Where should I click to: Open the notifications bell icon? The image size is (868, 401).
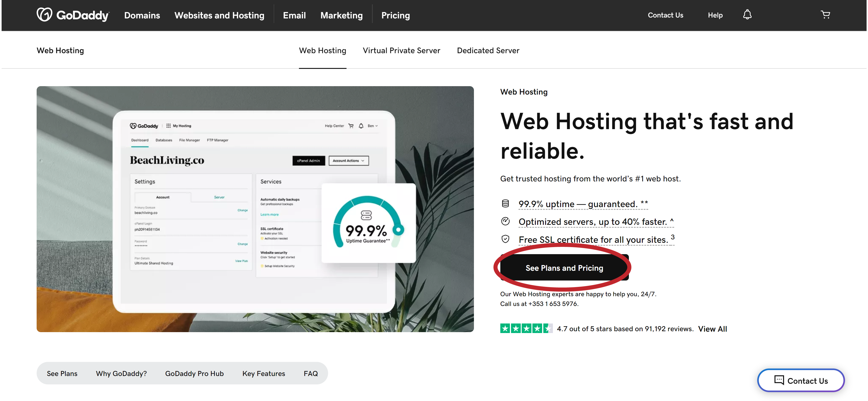pos(747,15)
